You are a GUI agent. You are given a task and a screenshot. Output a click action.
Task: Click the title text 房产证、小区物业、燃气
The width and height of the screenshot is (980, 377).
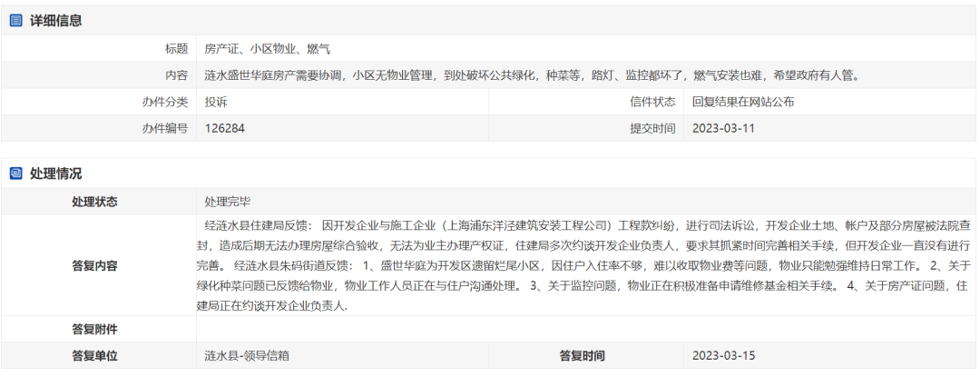tap(260, 49)
